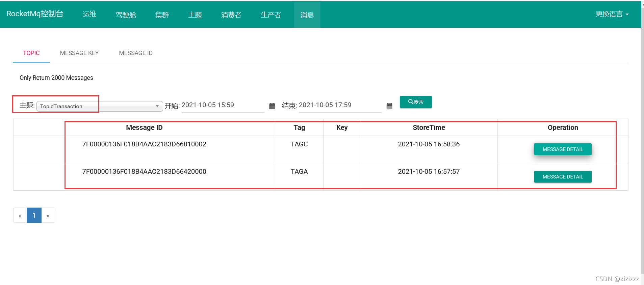The width and height of the screenshot is (644, 285).
Task: Open the 驾驶舱 dashboard nav item
Action: [126, 15]
